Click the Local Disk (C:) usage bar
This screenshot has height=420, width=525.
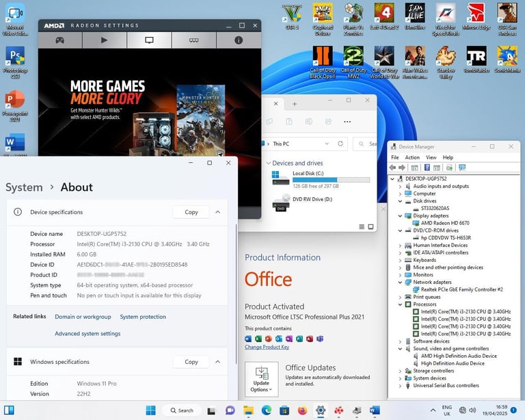pyautogui.click(x=331, y=180)
